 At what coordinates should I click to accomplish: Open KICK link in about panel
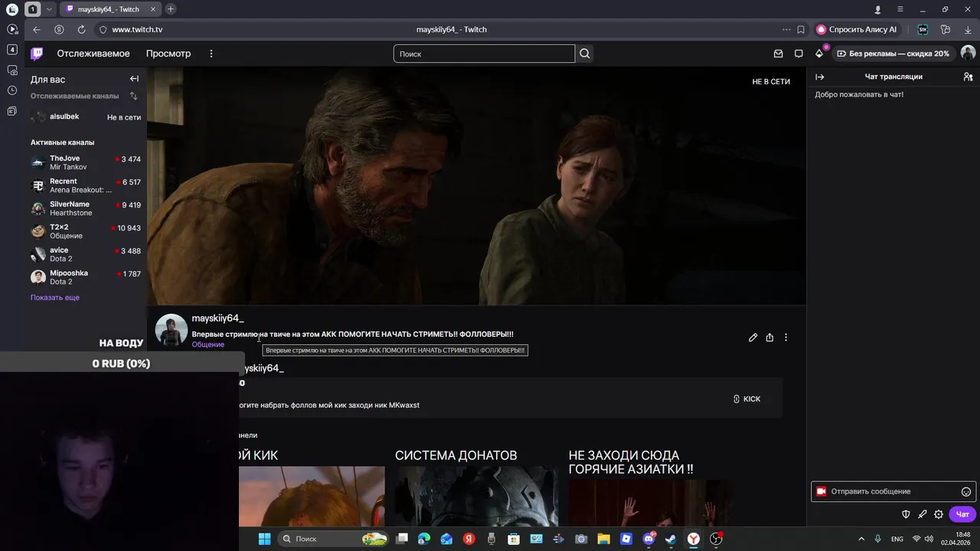click(746, 399)
